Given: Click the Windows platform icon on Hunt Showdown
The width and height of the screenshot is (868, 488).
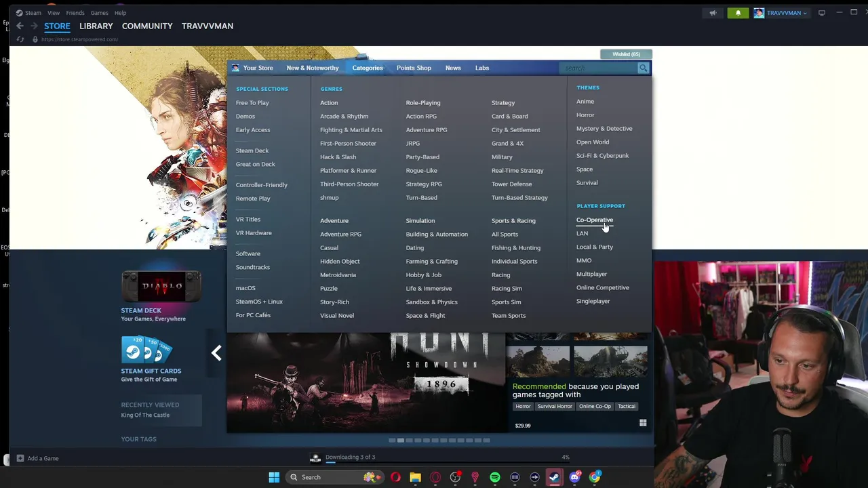Looking at the screenshot, I should [x=643, y=423].
